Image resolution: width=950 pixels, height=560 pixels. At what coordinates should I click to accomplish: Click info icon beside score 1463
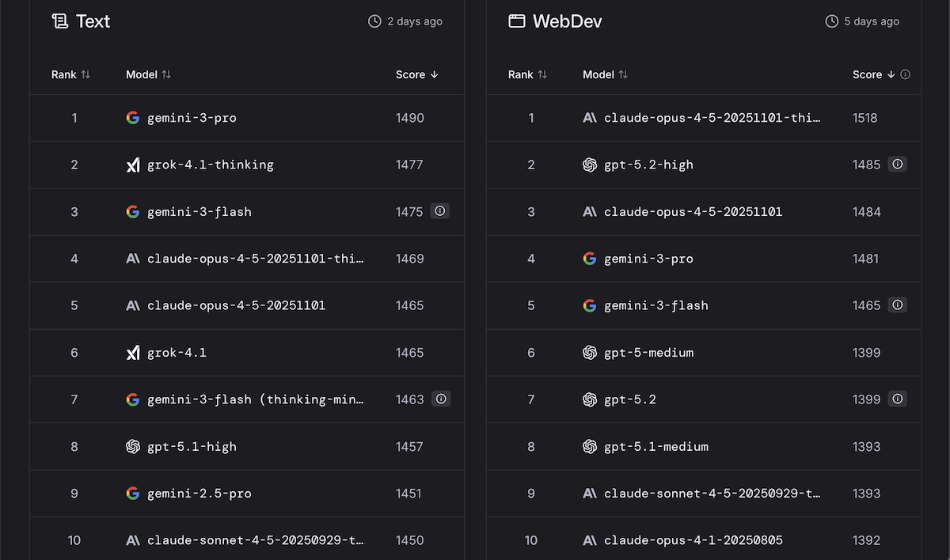pyautogui.click(x=441, y=399)
